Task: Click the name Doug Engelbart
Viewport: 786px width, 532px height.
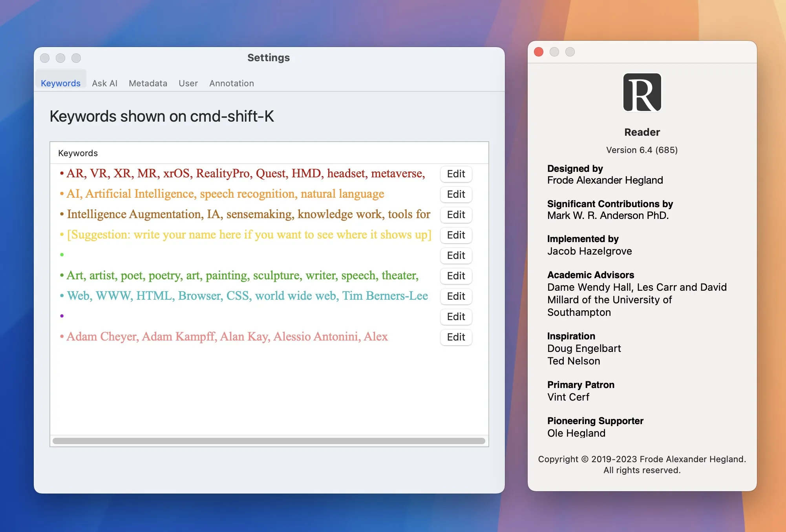Action: pyautogui.click(x=584, y=348)
